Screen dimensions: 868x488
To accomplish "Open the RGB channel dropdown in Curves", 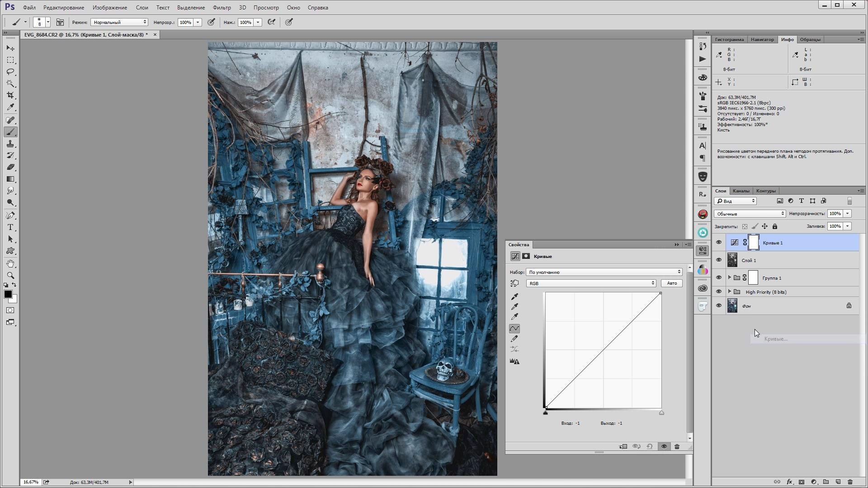I will (591, 283).
